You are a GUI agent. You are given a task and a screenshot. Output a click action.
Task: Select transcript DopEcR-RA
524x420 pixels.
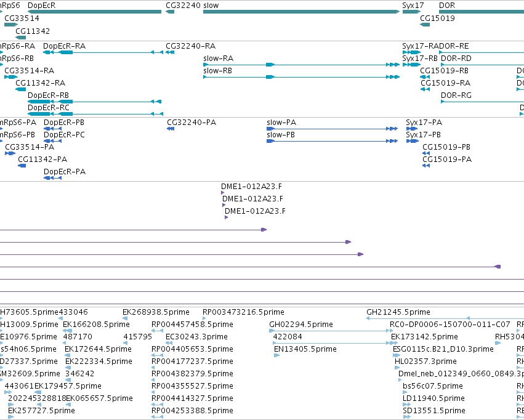103,52
